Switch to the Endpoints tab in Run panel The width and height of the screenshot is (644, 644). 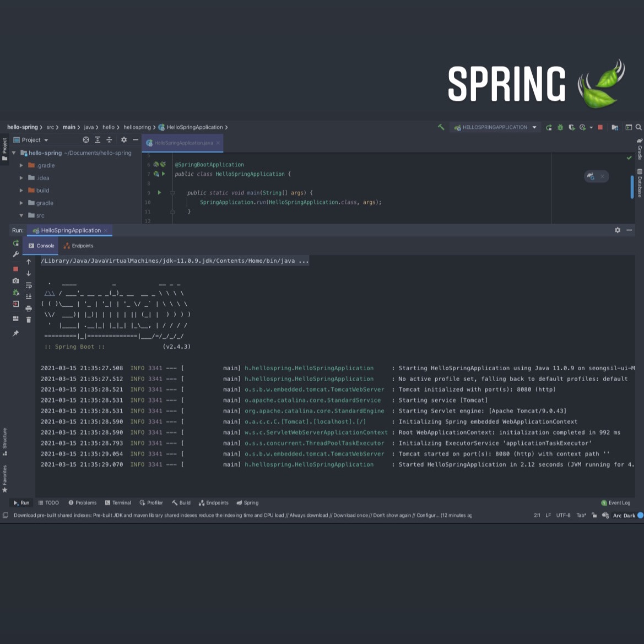point(78,246)
